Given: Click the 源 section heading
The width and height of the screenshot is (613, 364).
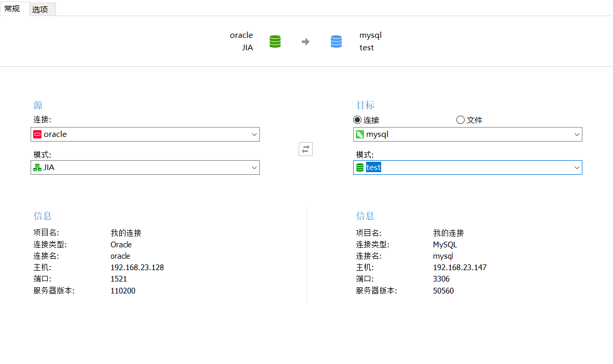Looking at the screenshot, I should tap(38, 105).
